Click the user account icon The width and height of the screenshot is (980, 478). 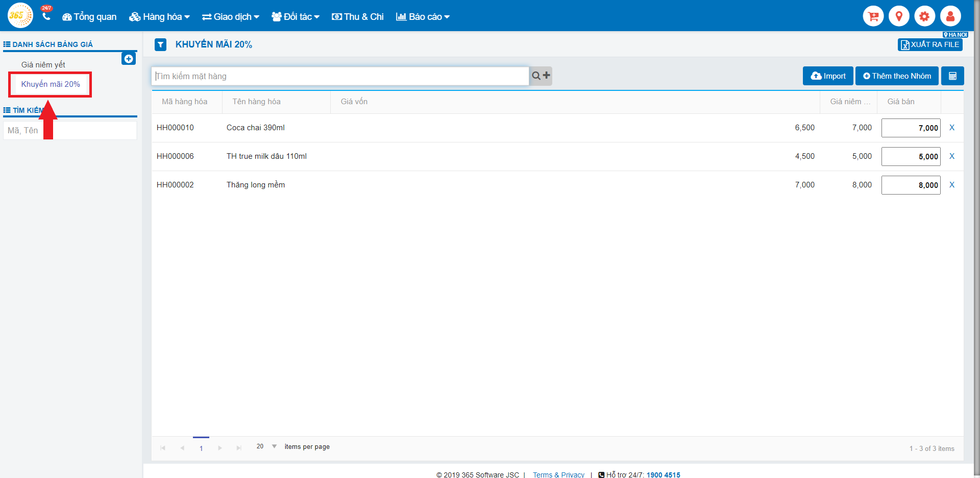point(950,16)
